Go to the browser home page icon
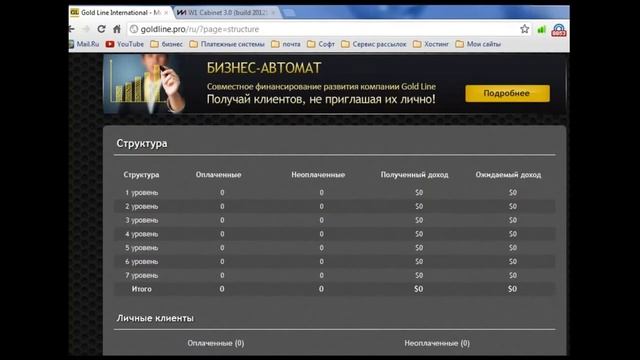The height and width of the screenshot is (360, 640). click(117, 29)
